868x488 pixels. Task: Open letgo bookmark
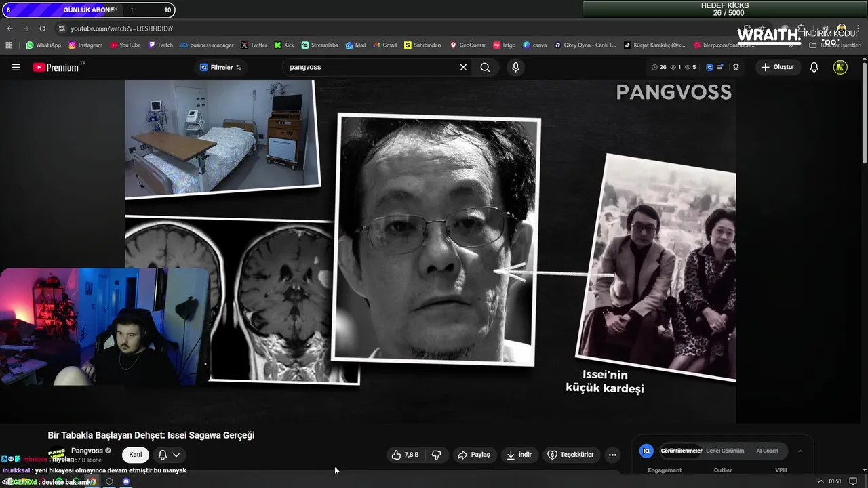[505, 45]
